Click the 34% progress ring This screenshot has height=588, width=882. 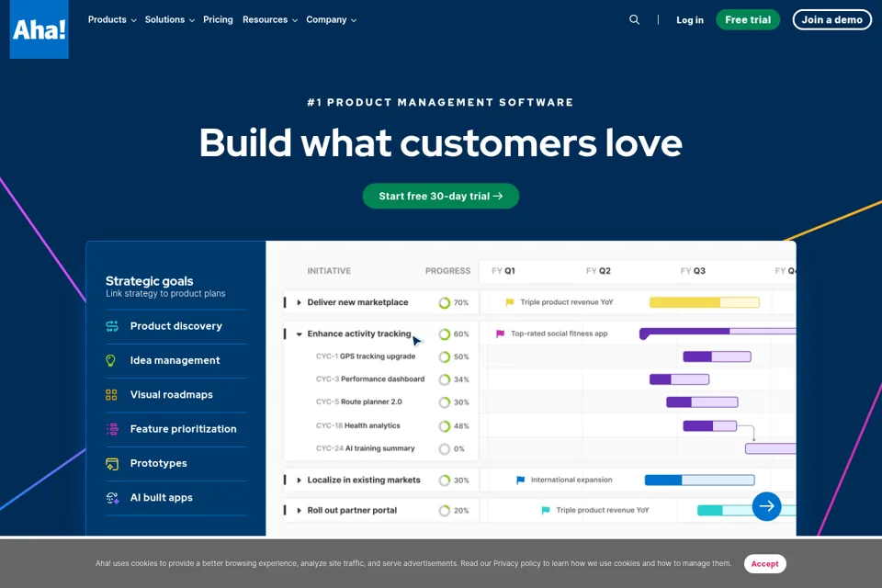click(445, 379)
